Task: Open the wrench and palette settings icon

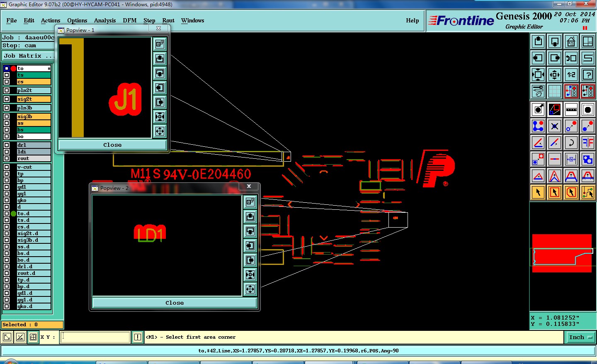Action: pos(538,91)
